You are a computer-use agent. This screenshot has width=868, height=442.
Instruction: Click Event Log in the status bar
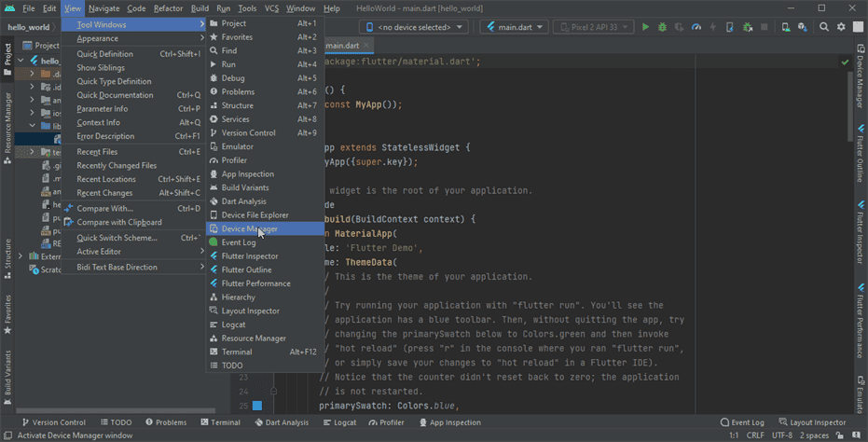tap(742, 422)
